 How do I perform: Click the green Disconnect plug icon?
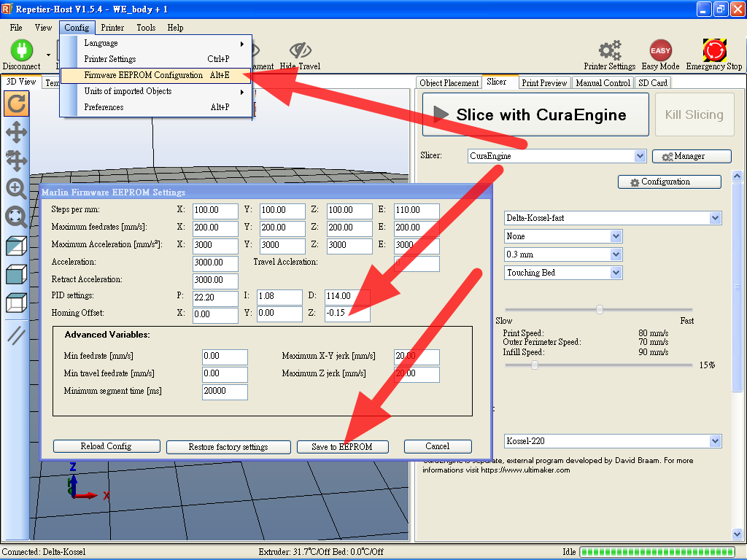[21, 50]
